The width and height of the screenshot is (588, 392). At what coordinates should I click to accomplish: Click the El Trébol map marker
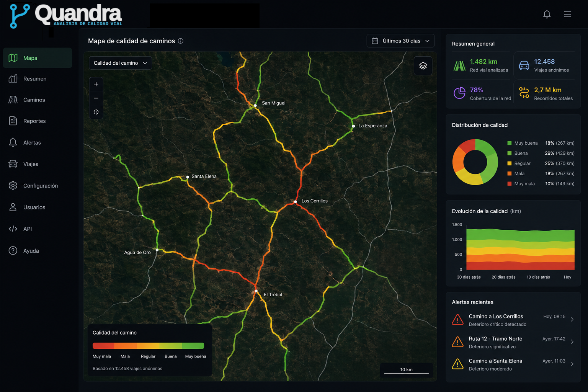pyautogui.click(x=256, y=291)
